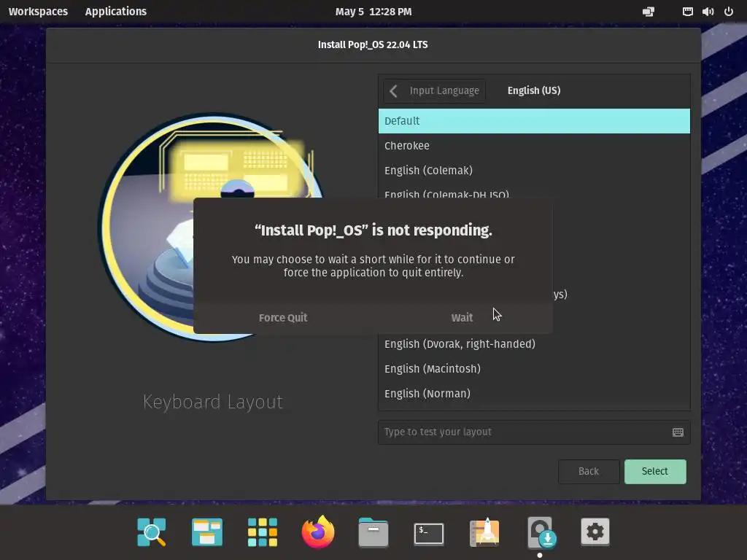Image resolution: width=747 pixels, height=560 pixels.
Task: Click the English (US) header label
Action: pos(533,90)
